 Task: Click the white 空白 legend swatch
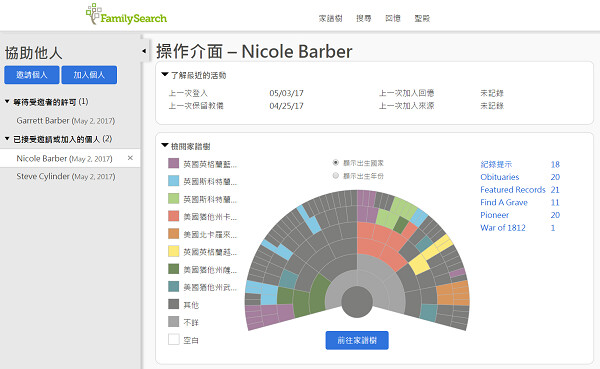coord(174,339)
